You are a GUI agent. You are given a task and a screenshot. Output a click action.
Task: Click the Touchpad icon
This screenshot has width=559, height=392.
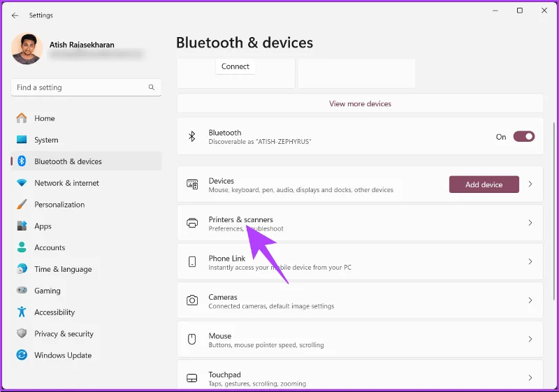coord(191,378)
